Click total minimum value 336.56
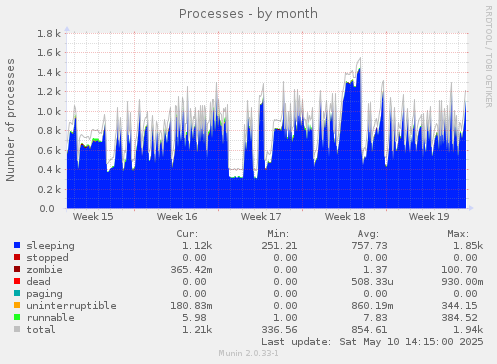 pos(279,330)
